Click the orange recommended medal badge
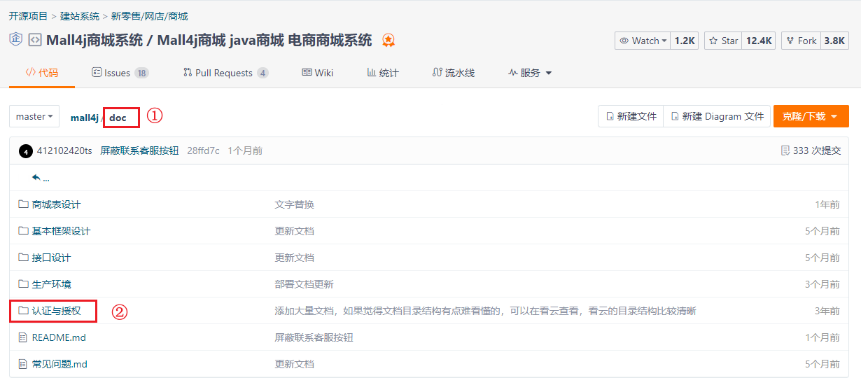Viewport: 861px width, 380px height. coord(389,40)
